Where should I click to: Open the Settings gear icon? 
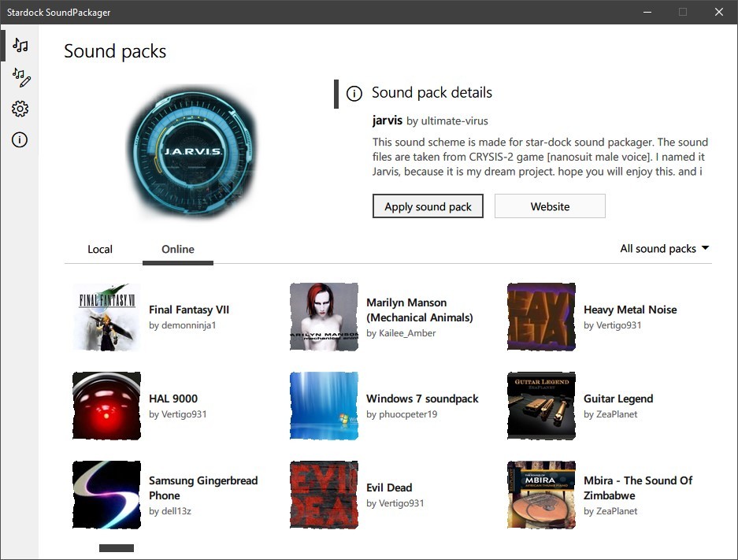tap(20, 109)
